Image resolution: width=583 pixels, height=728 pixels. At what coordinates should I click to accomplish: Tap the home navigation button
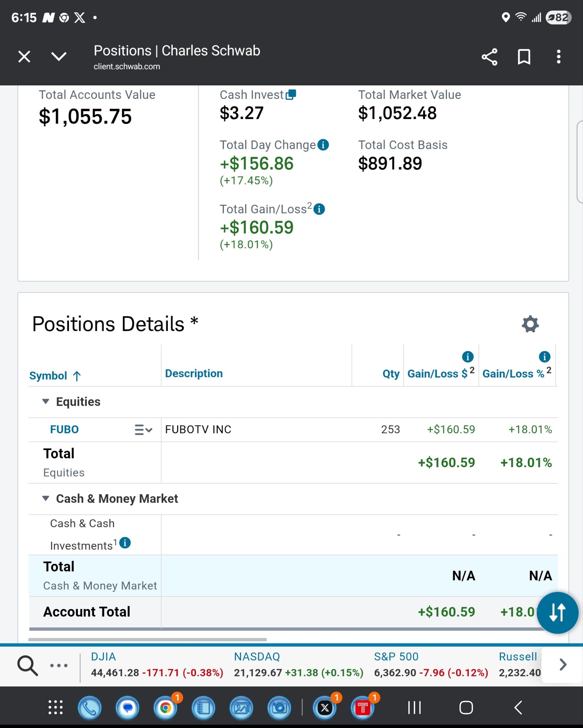[x=466, y=707]
